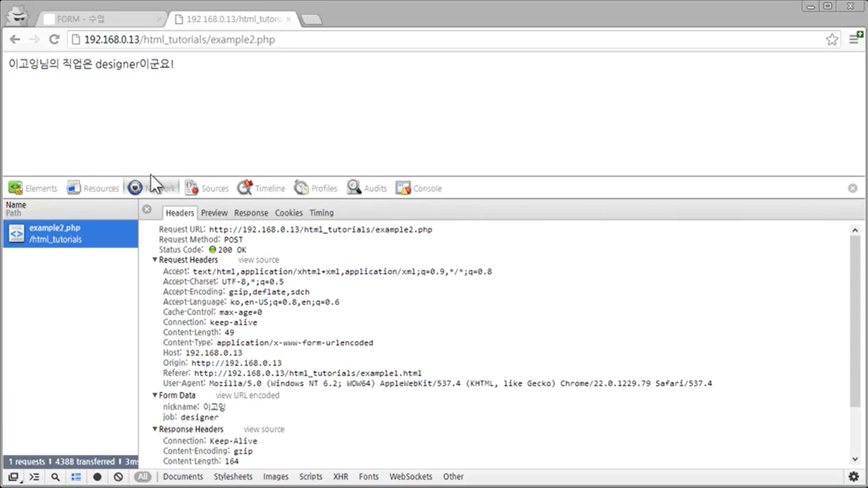The width and height of the screenshot is (868, 488).
Task: Toggle the All filter pill
Action: (x=142, y=477)
